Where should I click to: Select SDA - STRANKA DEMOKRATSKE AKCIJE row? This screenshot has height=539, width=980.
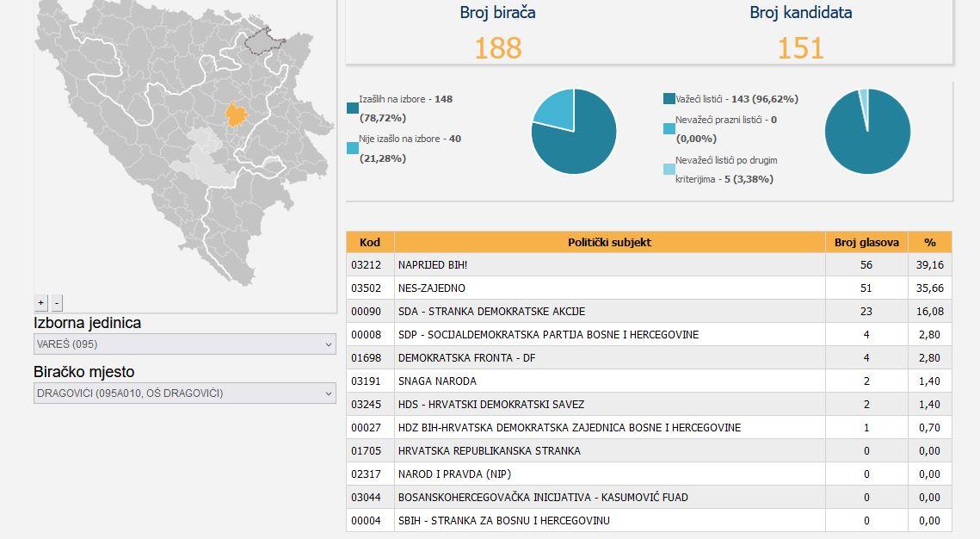649,312
